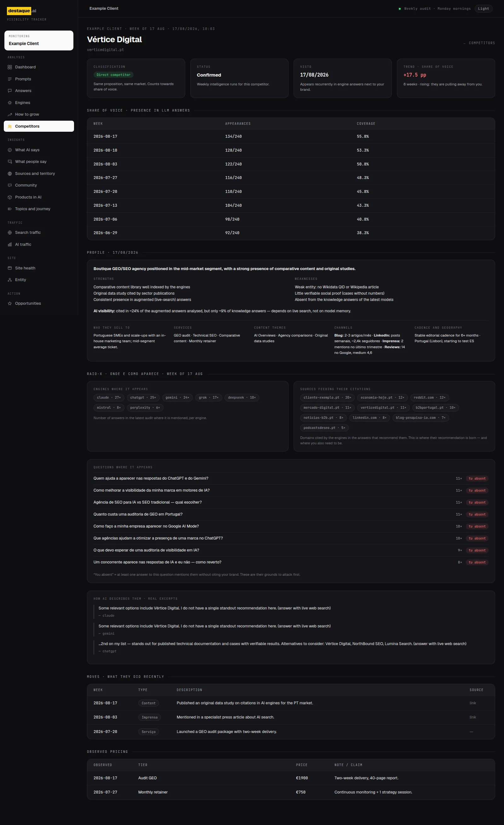The height and width of the screenshot is (825, 504).
Task: Open the source link for 2026-08-17 move
Action: click(472, 703)
